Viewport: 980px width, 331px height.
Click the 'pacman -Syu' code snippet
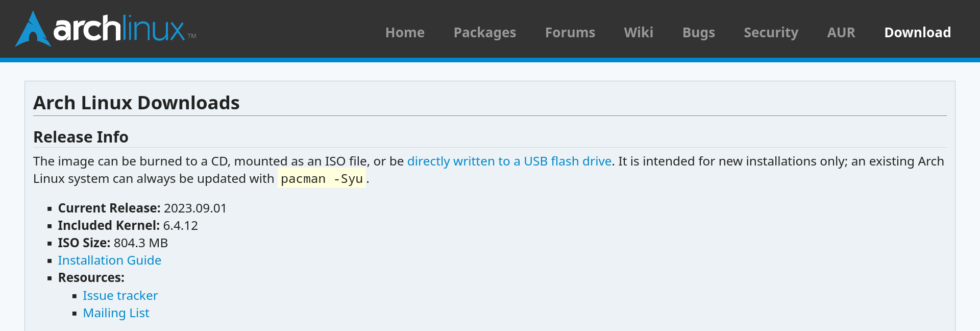(322, 178)
